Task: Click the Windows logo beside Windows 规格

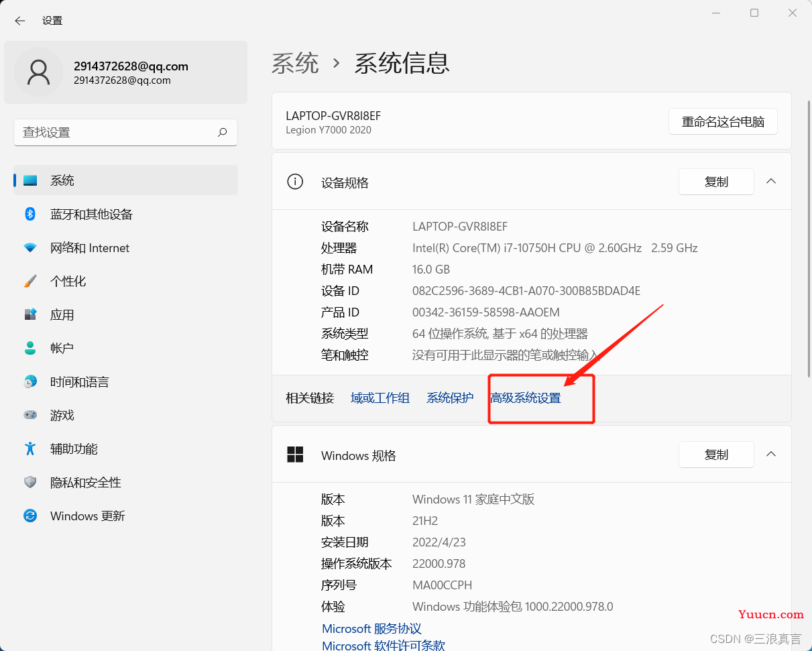Action: [x=295, y=455]
